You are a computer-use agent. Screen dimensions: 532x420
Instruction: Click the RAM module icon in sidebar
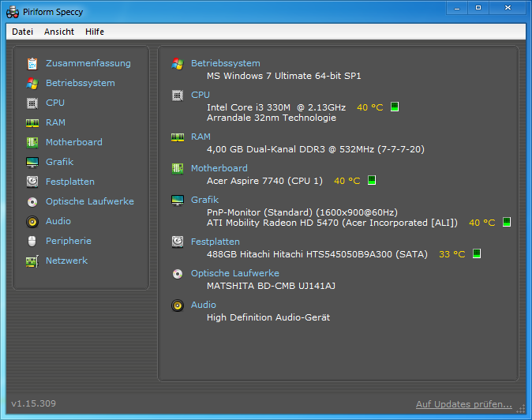tap(32, 123)
